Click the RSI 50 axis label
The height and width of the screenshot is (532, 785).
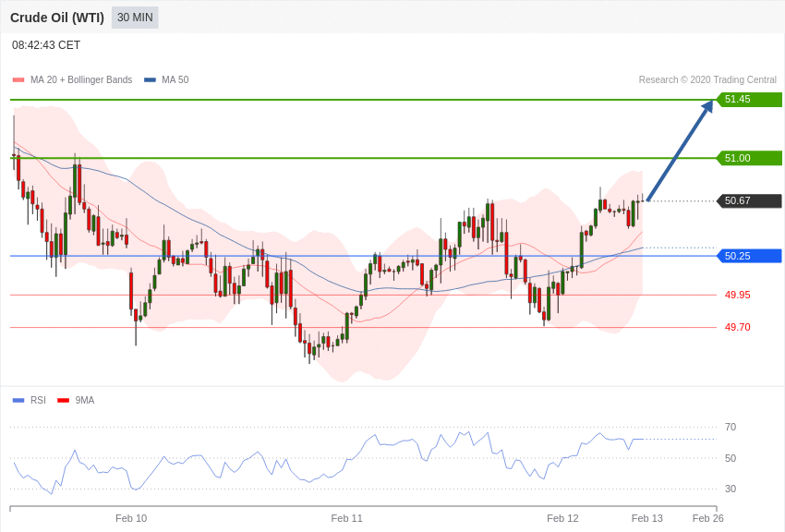click(x=731, y=458)
